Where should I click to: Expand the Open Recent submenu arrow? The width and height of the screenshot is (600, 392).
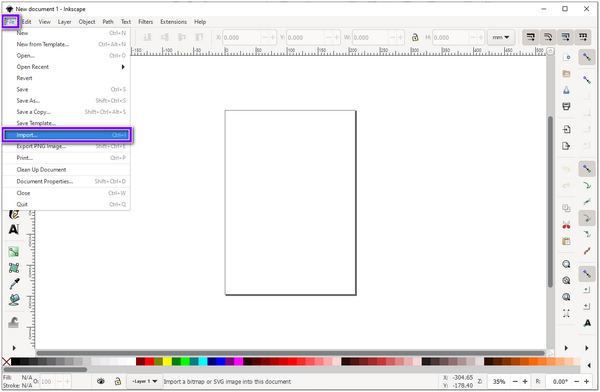(123, 67)
